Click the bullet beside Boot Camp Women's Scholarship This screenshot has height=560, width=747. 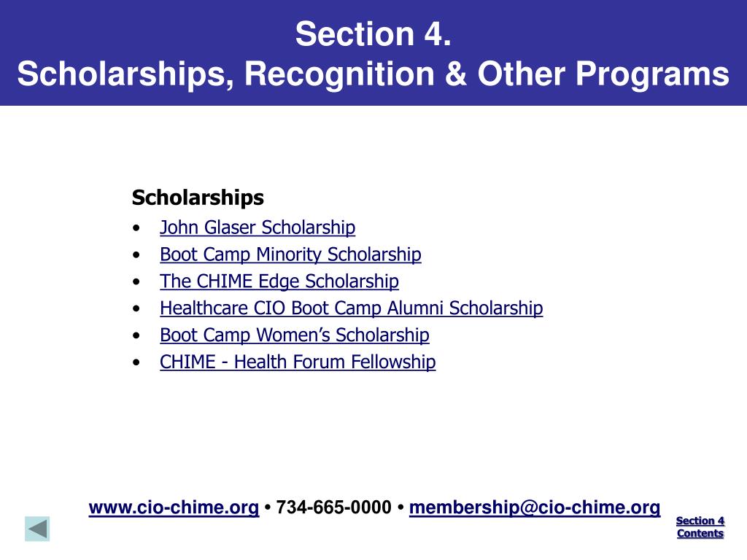coord(136,335)
